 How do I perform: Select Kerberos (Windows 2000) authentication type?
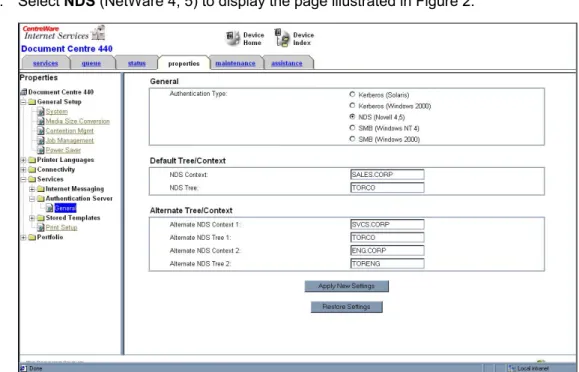352,106
